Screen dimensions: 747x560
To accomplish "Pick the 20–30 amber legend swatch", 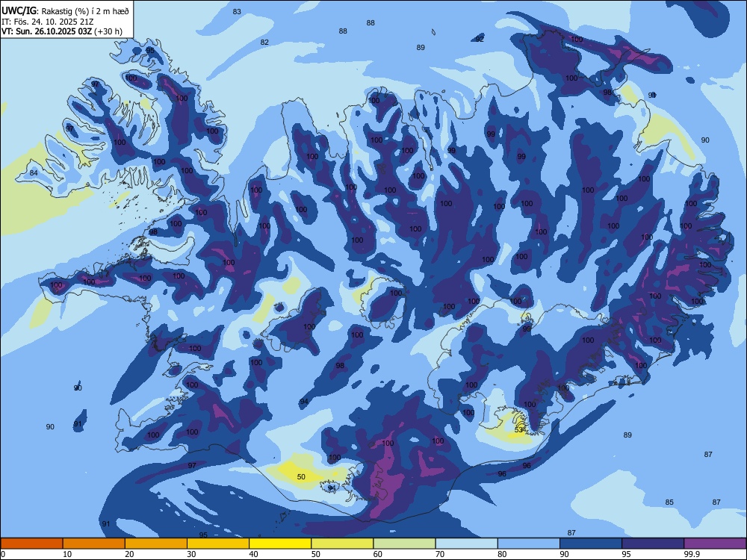I will point(156,544).
